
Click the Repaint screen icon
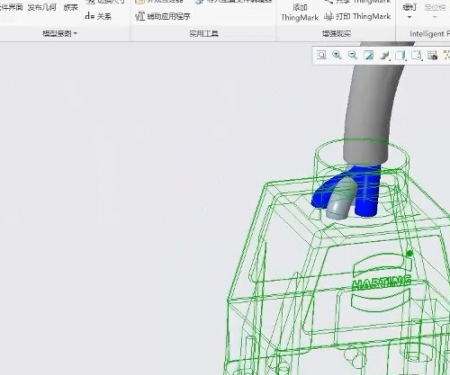[368, 55]
